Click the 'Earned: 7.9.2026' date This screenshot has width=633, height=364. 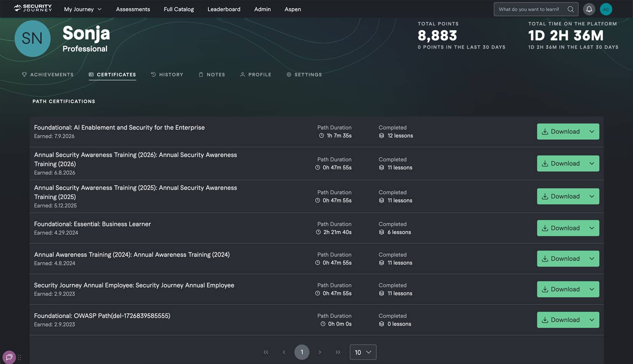click(x=54, y=136)
